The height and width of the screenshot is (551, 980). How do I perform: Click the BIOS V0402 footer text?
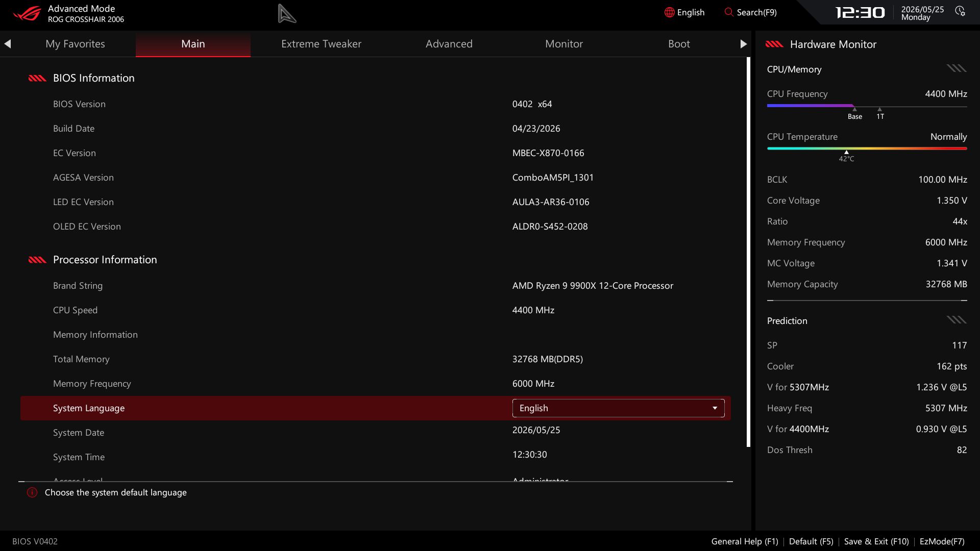35,541
